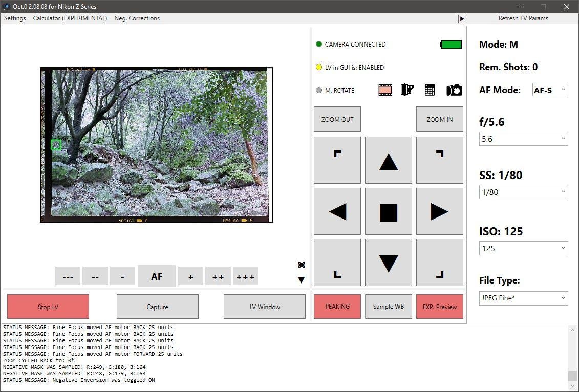Click the small down triangle near focus buttons
This screenshot has width=579, height=392.
tap(302, 280)
